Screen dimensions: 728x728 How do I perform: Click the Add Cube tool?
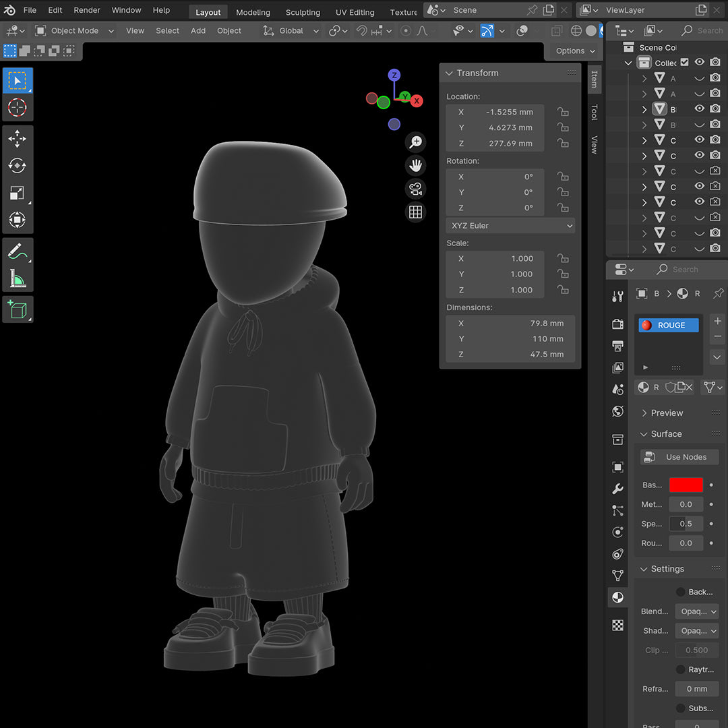(x=17, y=309)
